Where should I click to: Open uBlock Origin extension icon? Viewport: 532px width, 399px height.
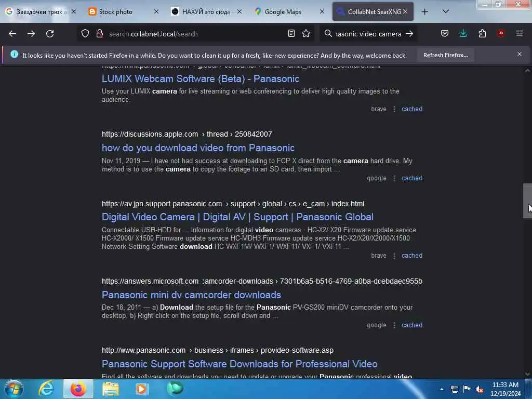pyautogui.click(x=500, y=33)
